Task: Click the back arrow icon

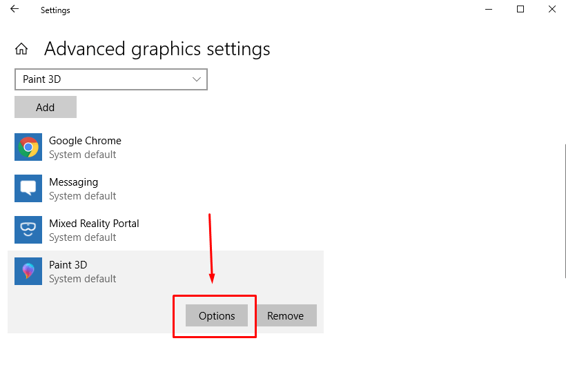Action: tap(14, 9)
